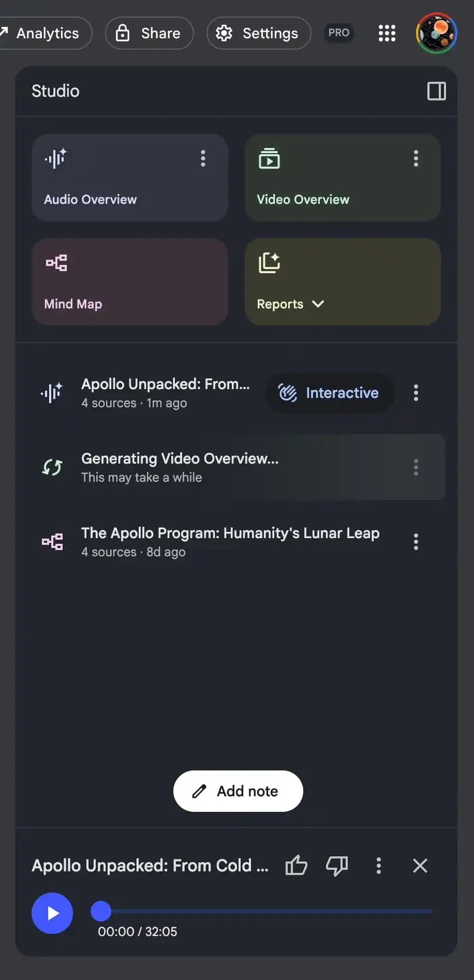
Task: Open Video Overview card options menu
Action: pyautogui.click(x=416, y=158)
